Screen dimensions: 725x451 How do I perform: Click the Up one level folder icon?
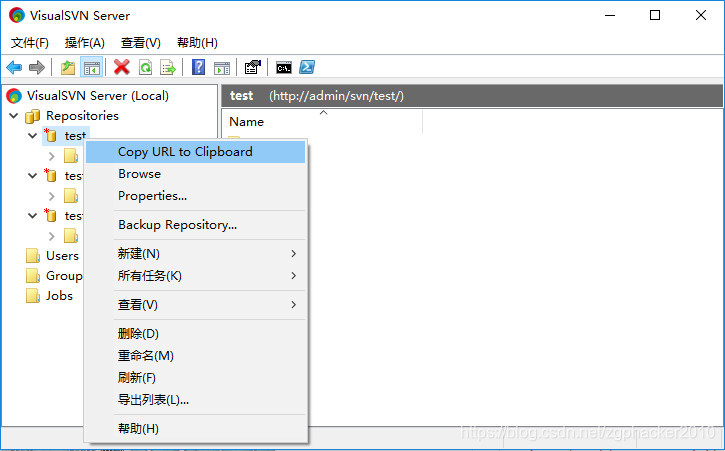[x=68, y=68]
